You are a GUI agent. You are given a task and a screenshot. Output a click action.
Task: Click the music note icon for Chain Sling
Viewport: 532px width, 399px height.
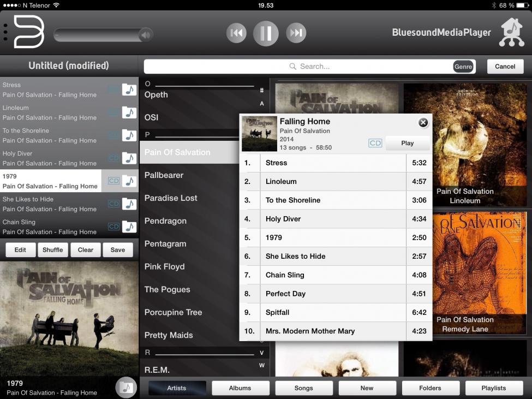point(129,227)
